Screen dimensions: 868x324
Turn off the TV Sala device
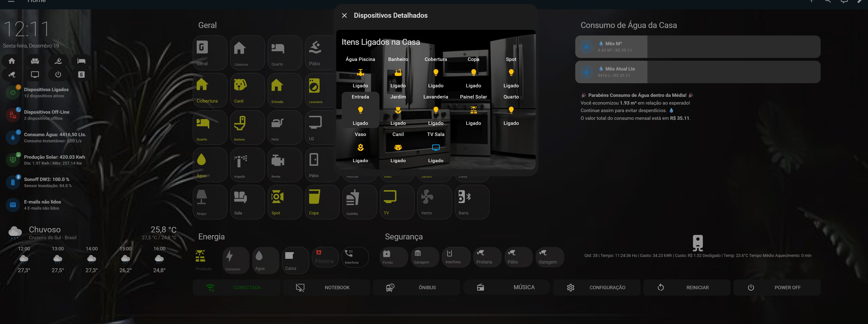click(x=435, y=147)
